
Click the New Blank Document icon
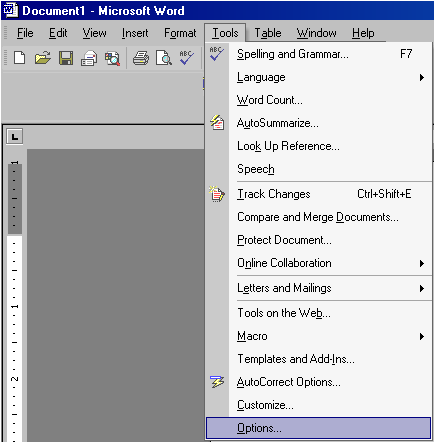[x=20, y=58]
